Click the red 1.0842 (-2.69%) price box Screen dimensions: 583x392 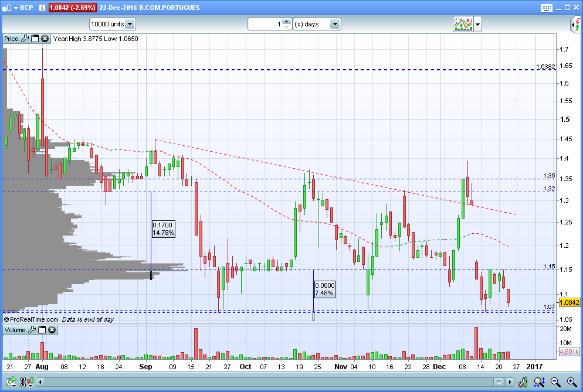click(x=72, y=8)
